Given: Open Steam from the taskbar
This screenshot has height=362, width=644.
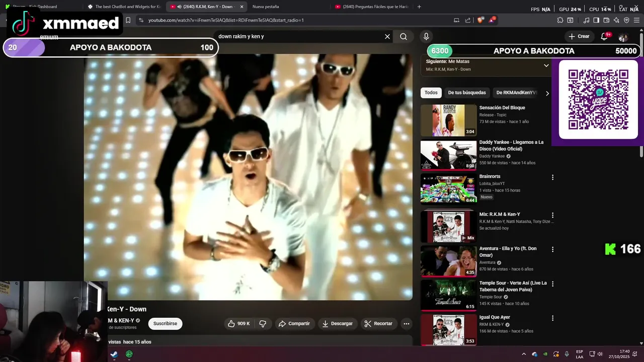Looking at the screenshot, I should click(114, 354).
